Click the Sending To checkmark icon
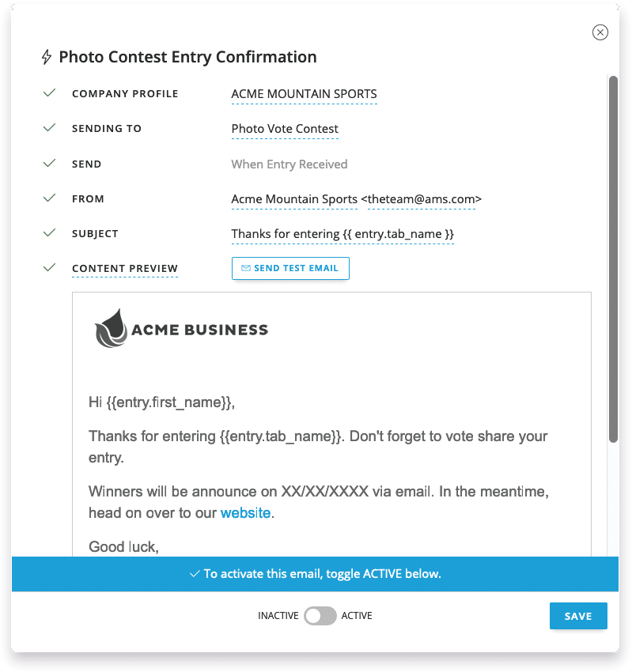This screenshot has height=672, width=632. point(50,128)
